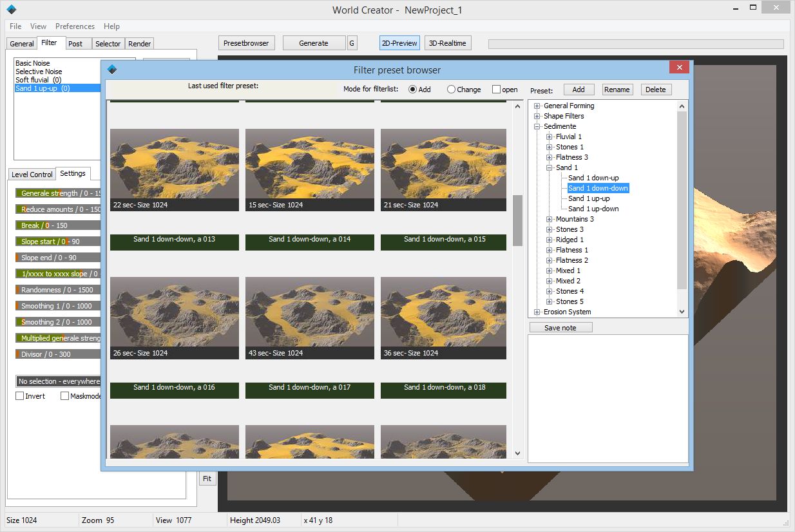The width and height of the screenshot is (795, 532).
Task: Expand the Shape Filters node
Action: click(x=537, y=116)
